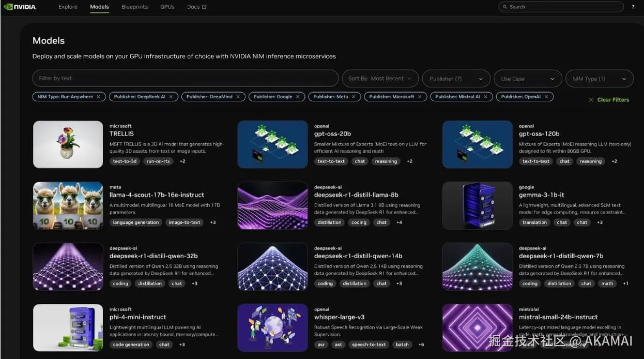Open the deepseek-r1-distill-llama-8b thumbnail
Image resolution: width=644 pixels, height=359 pixels.
(272, 205)
